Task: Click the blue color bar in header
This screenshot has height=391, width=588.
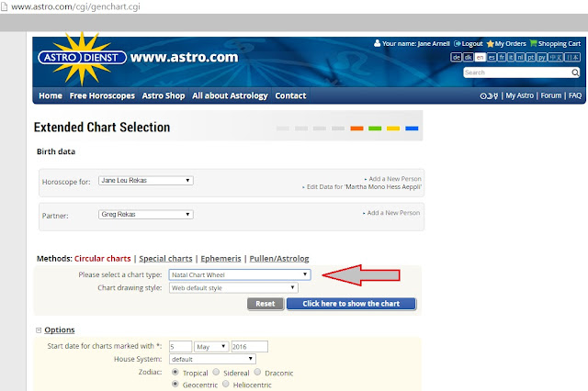Action: (x=412, y=128)
